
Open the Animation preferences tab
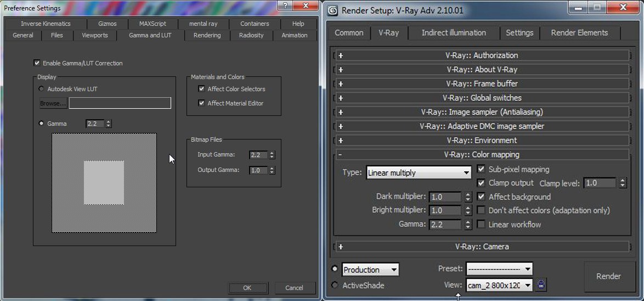click(x=295, y=35)
